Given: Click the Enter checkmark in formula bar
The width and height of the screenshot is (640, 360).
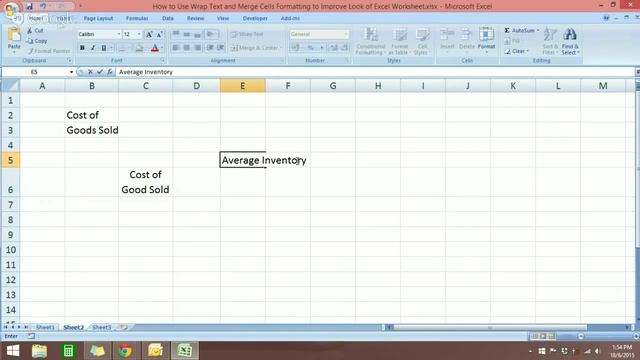Looking at the screenshot, I should 100,72.
